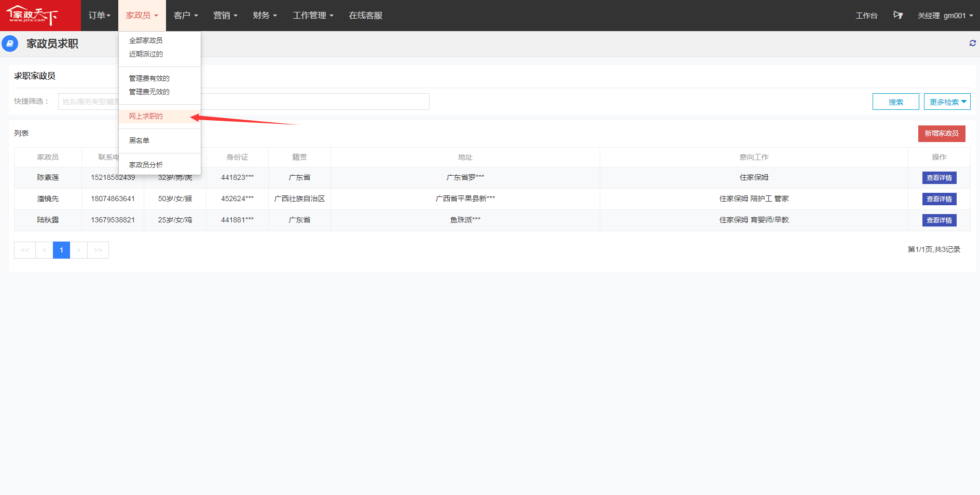980x495 pixels.
Task: Click the 身份证 column header
Action: [237, 157]
